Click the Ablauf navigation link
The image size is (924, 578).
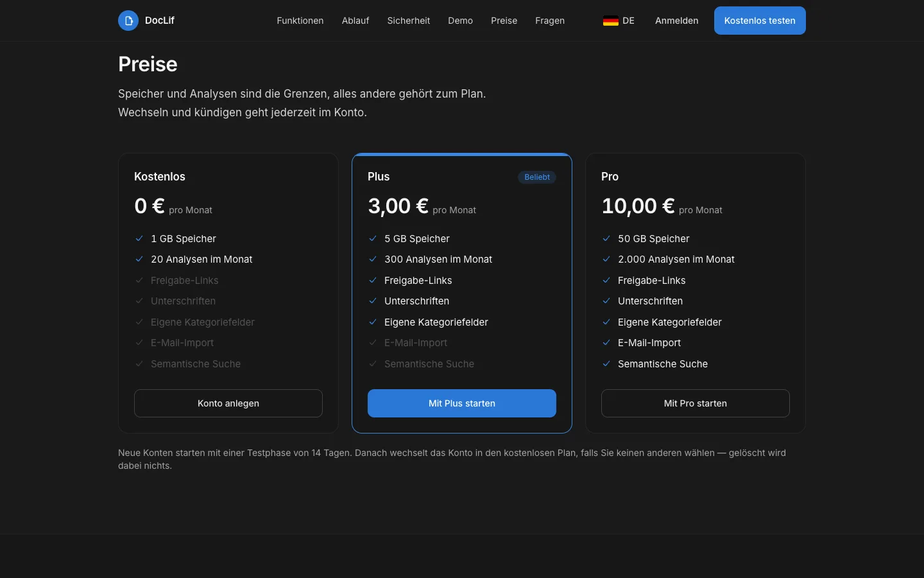coord(355,21)
